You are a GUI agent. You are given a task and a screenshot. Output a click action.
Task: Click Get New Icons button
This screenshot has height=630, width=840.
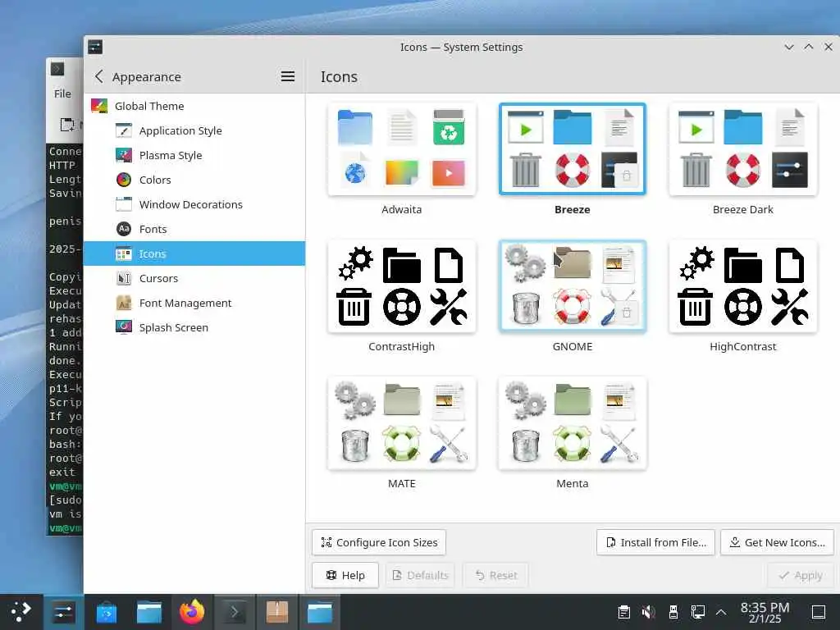[778, 543]
